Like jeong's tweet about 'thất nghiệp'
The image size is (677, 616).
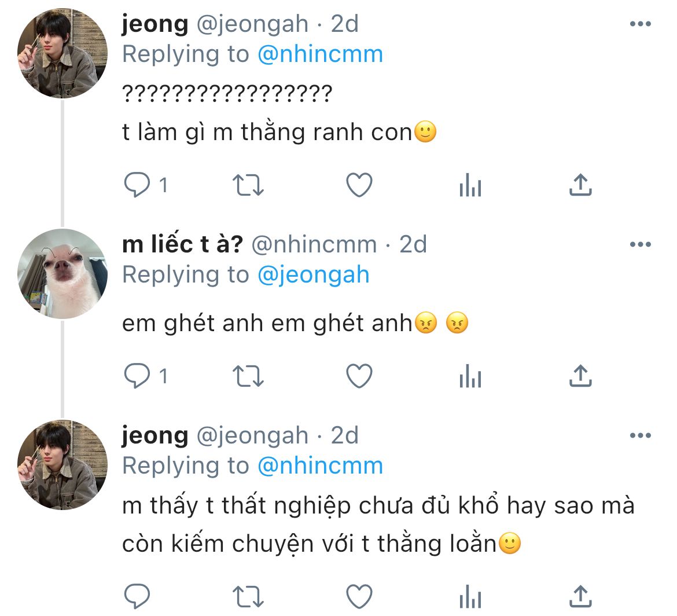(359, 596)
